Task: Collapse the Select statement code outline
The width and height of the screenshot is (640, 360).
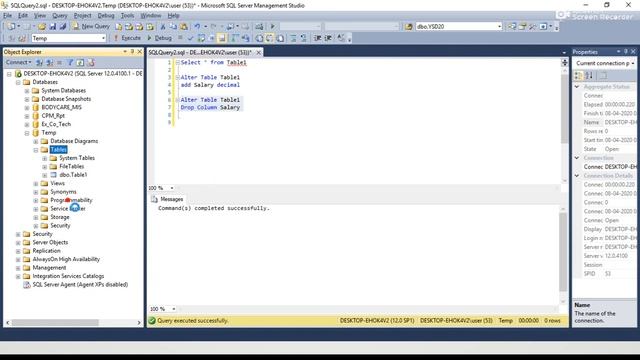Action: point(178,62)
